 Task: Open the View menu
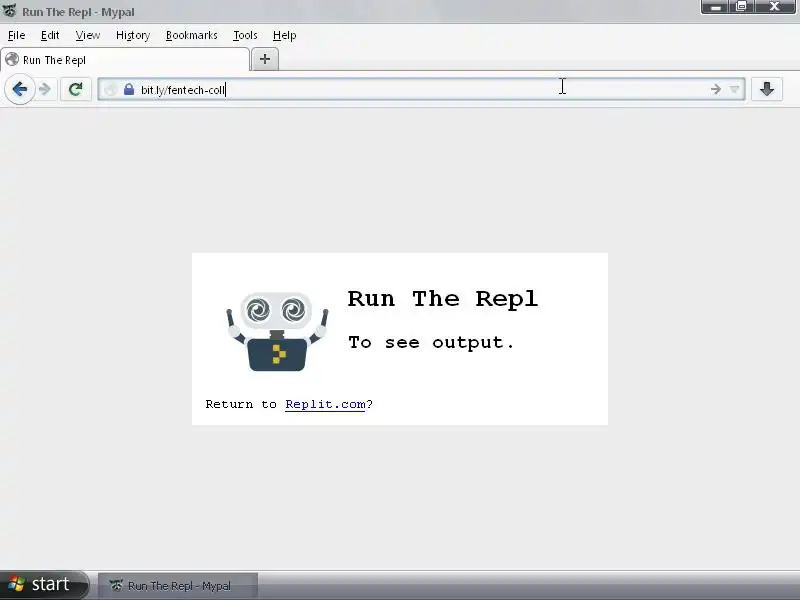pos(88,35)
